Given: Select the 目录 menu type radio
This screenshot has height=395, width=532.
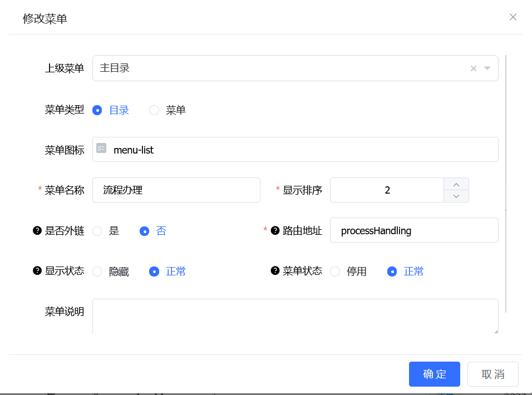Looking at the screenshot, I should tap(97, 110).
